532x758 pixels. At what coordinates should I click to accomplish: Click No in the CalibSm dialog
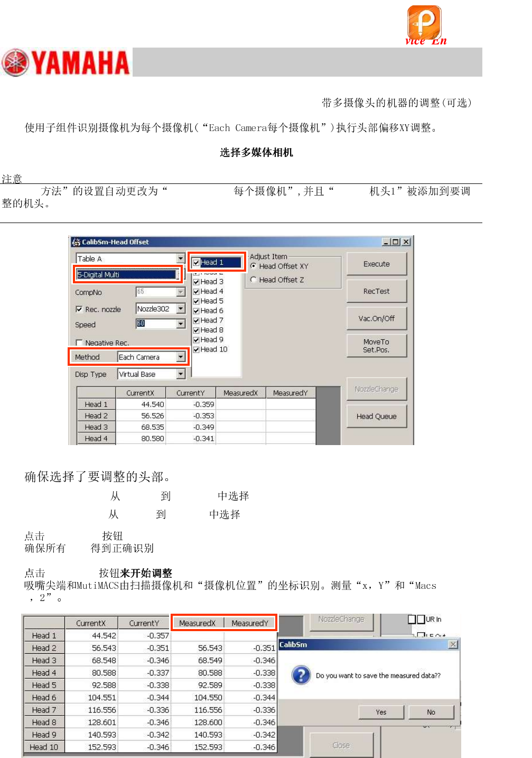431,712
